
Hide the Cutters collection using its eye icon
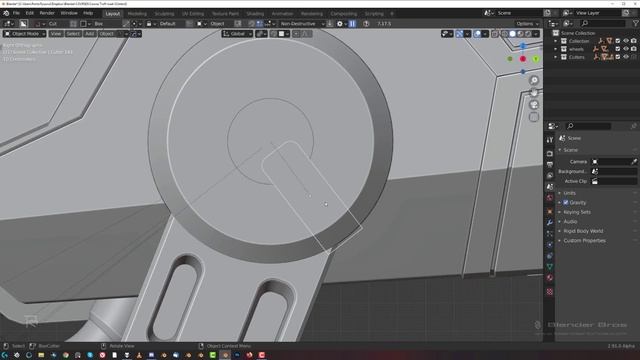click(626, 57)
